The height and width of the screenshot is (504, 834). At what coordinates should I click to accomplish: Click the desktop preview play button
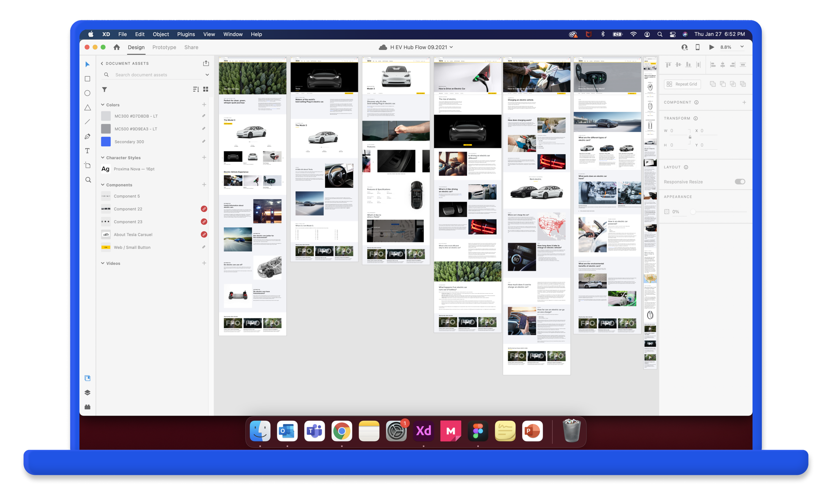(712, 47)
